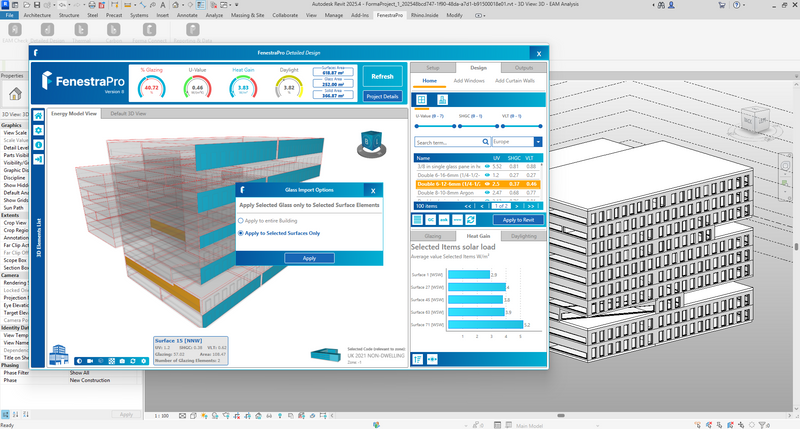The width and height of the screenshot is (800, 429).
Task: Open the Revit undo history dropdown arrow
Action: (x=69, y=5)
